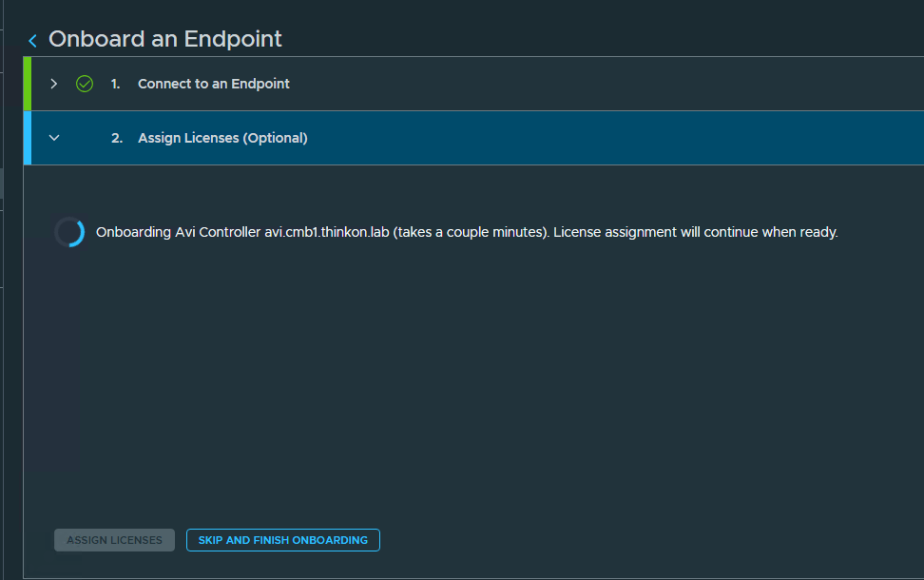Click the green completed checkmark icon
924x580 pixels.
85,84
